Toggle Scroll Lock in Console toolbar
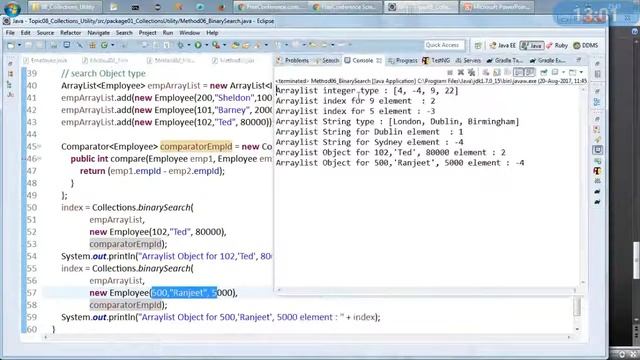Screen dimensions: 640x360 tap(497, 72)
